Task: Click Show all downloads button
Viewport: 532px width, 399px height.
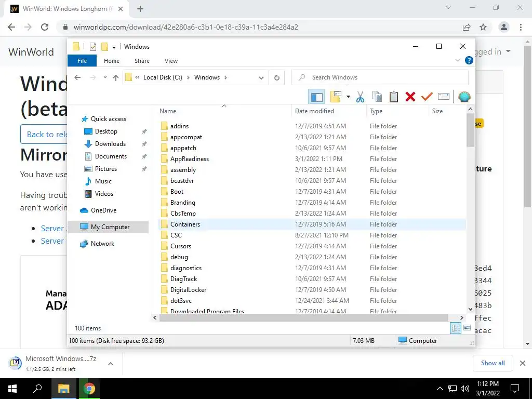Action: coord(493,363)
